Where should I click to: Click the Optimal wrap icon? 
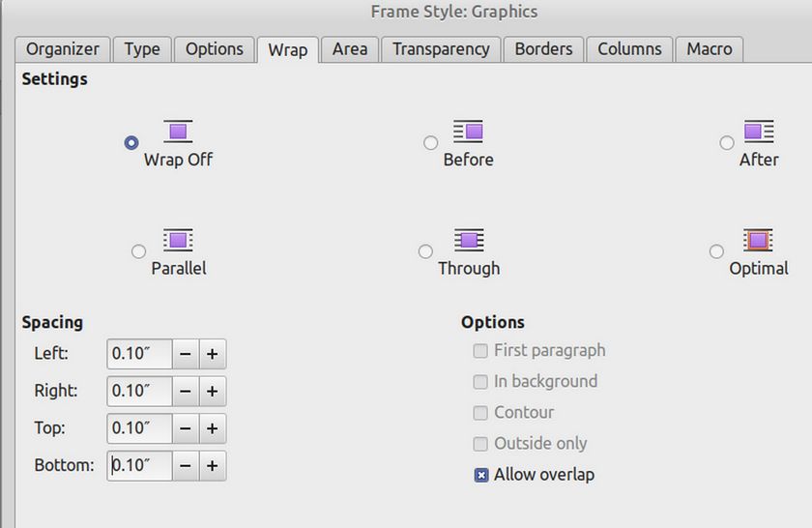coord(759,240)
